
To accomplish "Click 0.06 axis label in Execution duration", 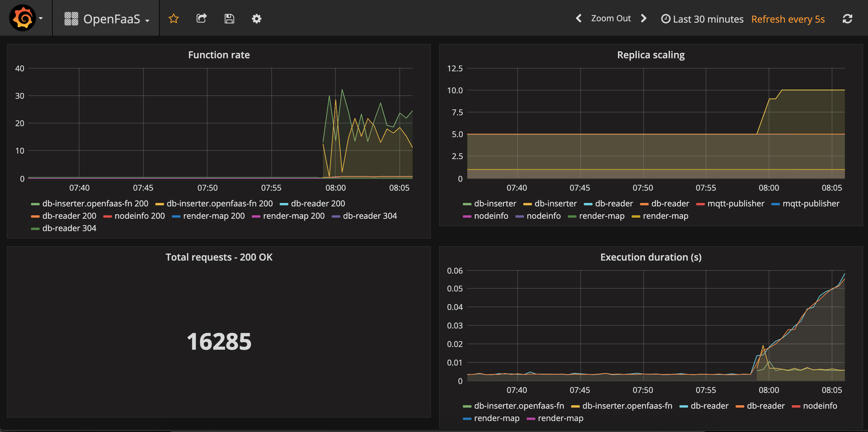I will [x=455, y=271].
